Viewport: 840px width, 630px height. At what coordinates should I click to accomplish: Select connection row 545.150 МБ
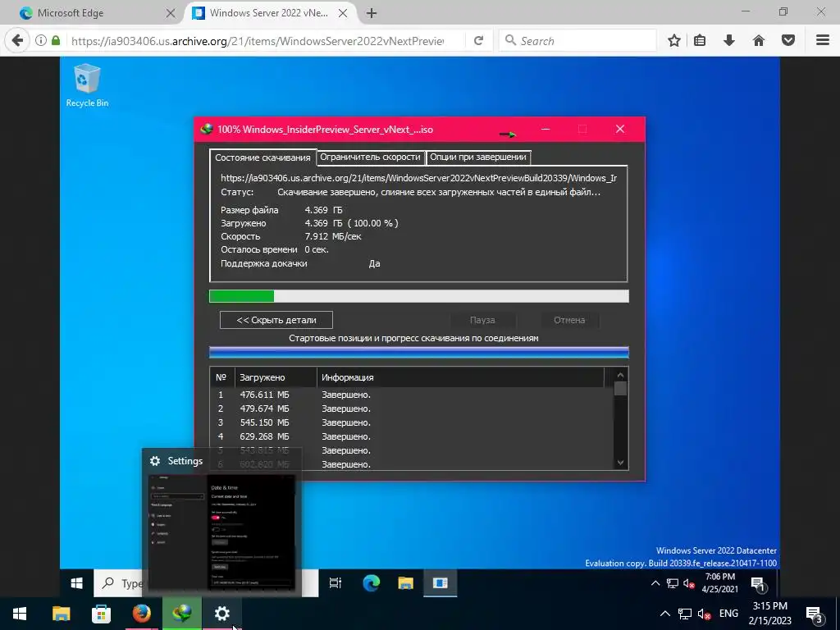[412, 422]
